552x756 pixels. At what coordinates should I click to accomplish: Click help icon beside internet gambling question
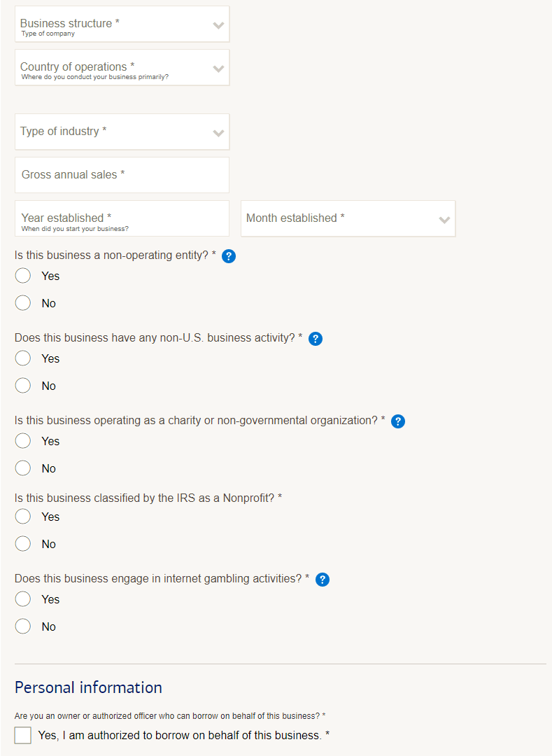[x=323, y=580]
